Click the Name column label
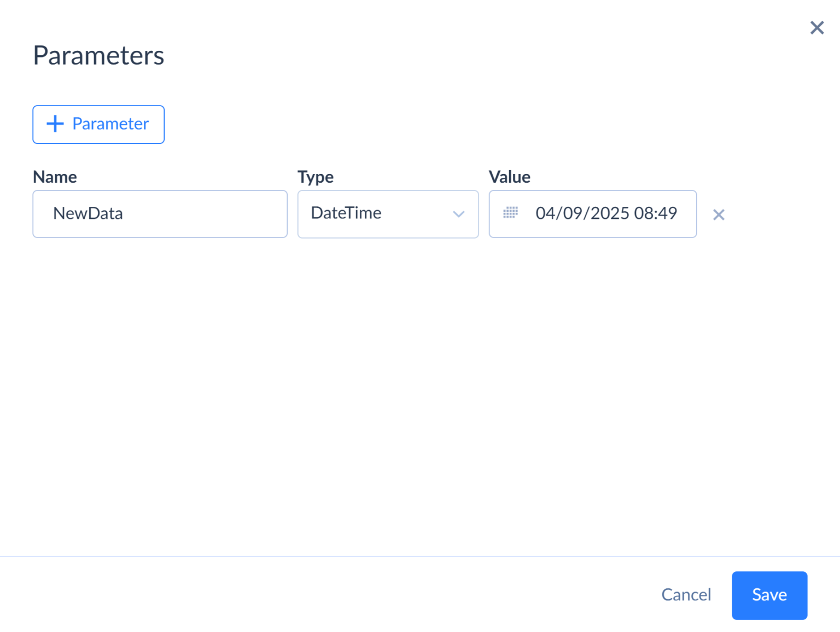Screen dimensions: 840x632 tap(55, 177)
